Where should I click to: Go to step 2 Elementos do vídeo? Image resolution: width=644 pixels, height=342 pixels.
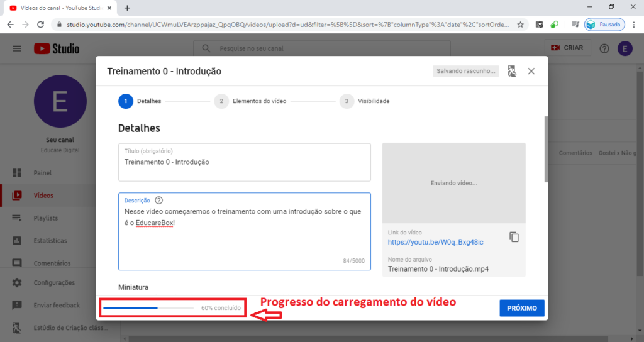point(250,101)
